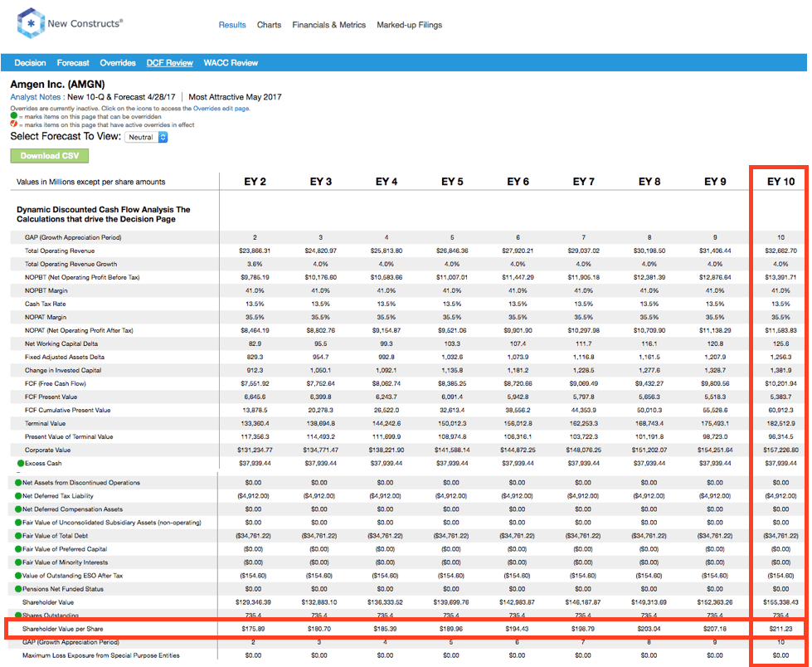Click the New Constructs hexagon logo
Screen dimensions: 812x667
click(31, 23)
